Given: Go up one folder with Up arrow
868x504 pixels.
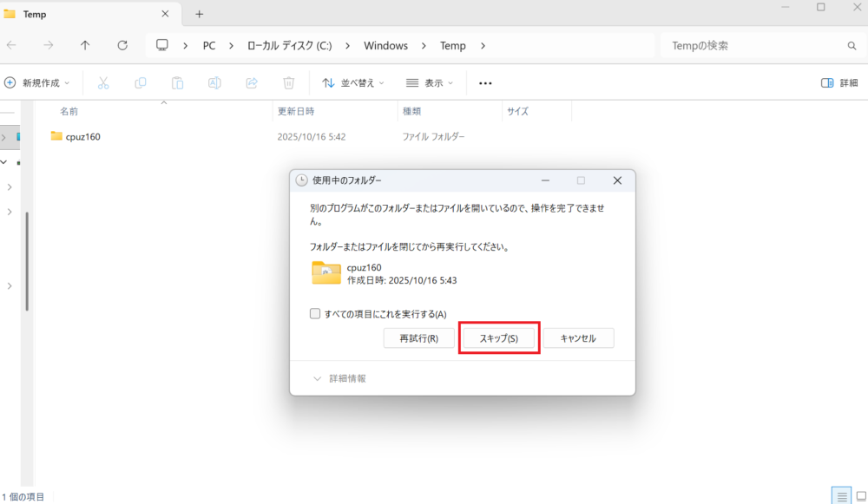Looking at the screenshot, I should [85, 45].
